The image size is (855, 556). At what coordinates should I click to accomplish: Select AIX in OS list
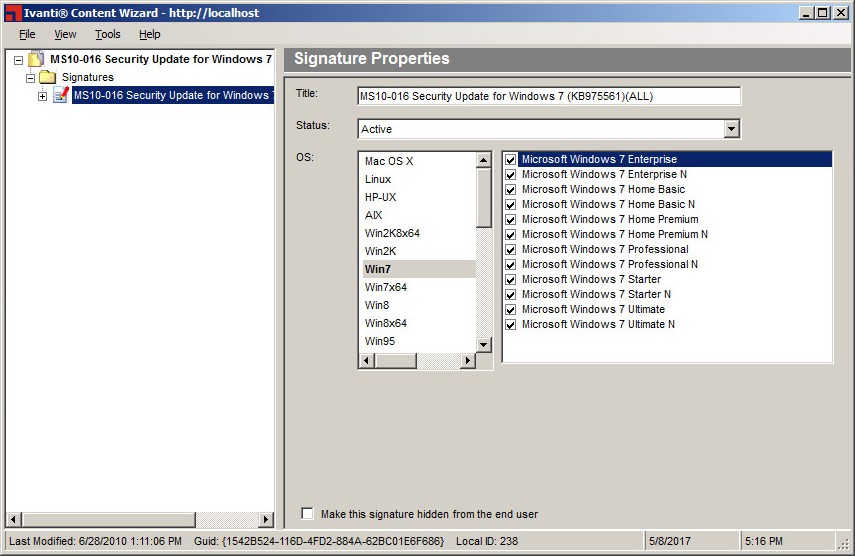click(x=418, y=215)
